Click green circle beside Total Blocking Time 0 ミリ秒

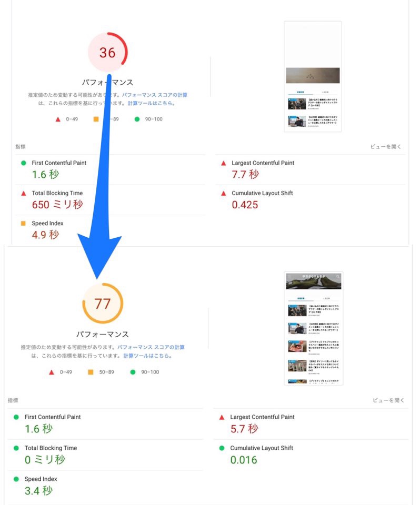[16, 448]
